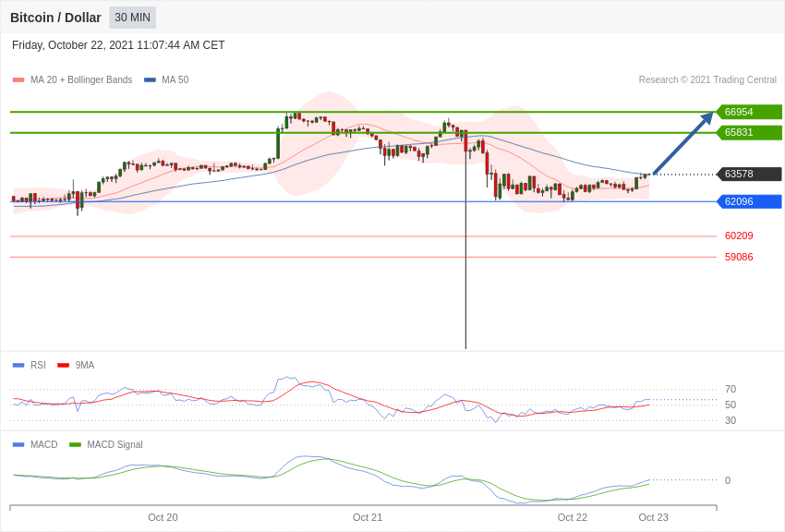Click the red 9MA legend swatch
This screenshot has width=785, height=532.
[x=64, y=366]
